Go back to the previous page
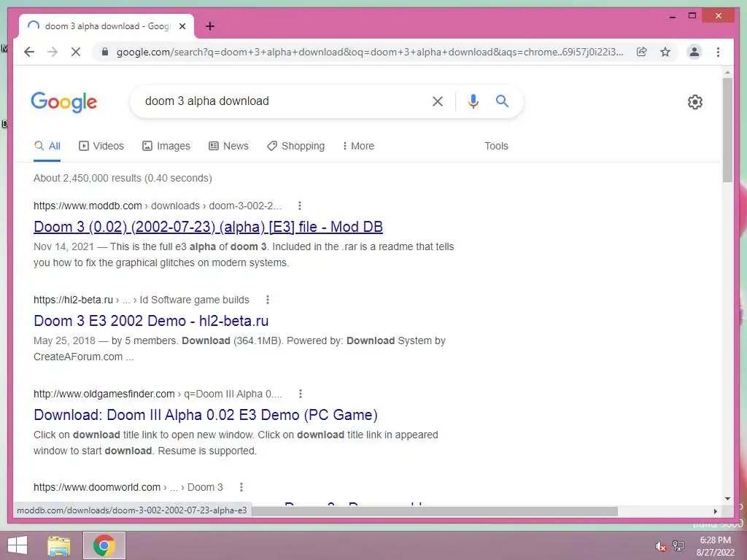This screenshot has width=747, height=560. click(x=29, y=52)
